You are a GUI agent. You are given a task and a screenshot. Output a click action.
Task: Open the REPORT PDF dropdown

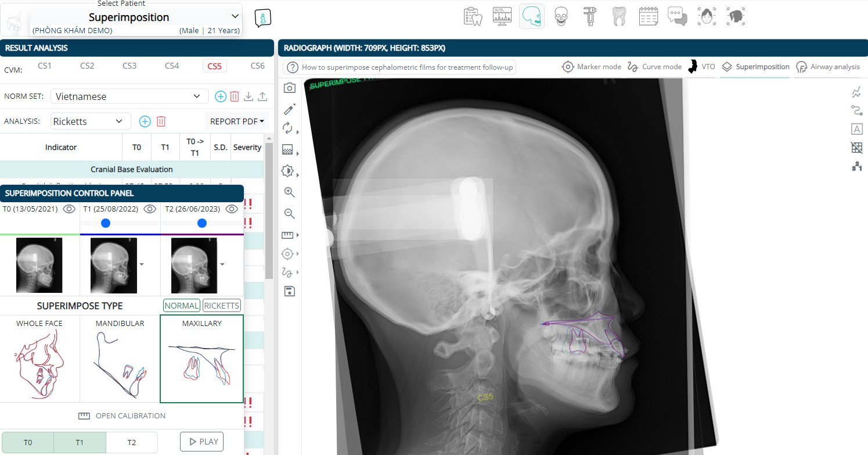click(x=237, y=121)
